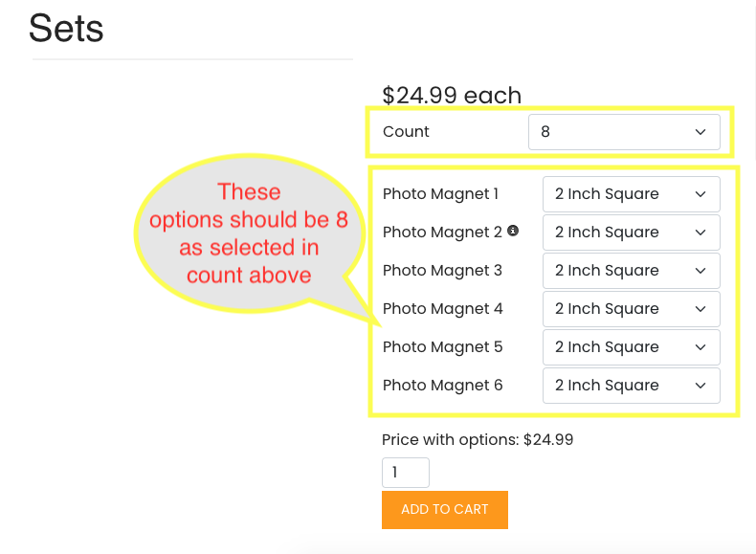
Task: Click the Sets page heading
Action: [x=66, y=28]
